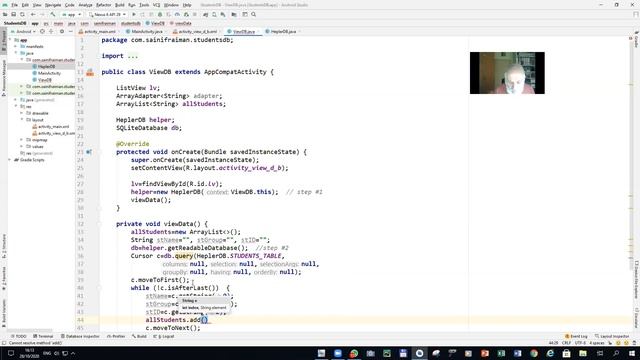Viewport: 640px width, 360px height.
Task: Click the scroll-from-source target icon in Project panel
Action: (42, 31)
